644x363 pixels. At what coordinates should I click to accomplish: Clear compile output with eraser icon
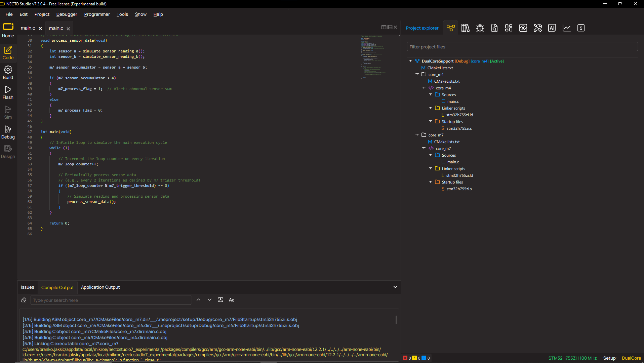[x=24, y=300]
